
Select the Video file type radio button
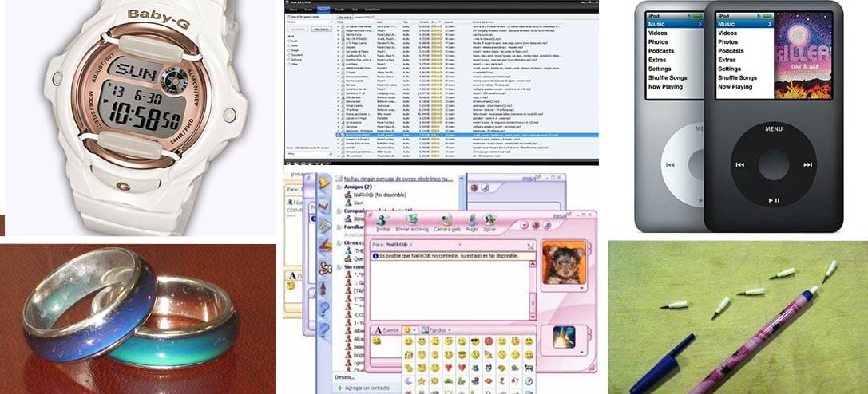click(x=287, y=46)
